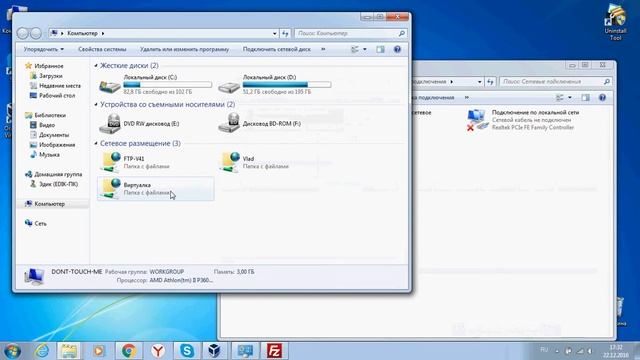This screenshot has width=640, height=360.
Task: Expand breadcrumb arrow after Компьютер
Action: (x=103, y=33)
